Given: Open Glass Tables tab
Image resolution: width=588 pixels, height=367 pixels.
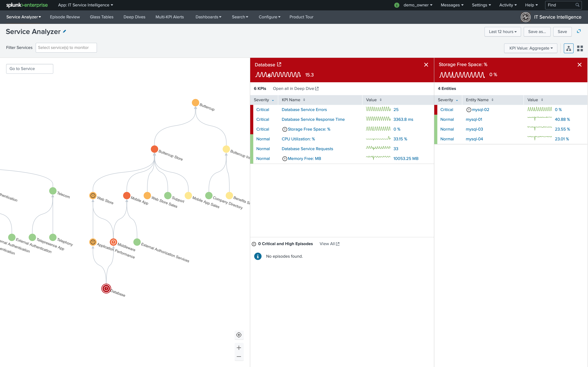Looking at the screenshot, I should (x=102, y=17).
